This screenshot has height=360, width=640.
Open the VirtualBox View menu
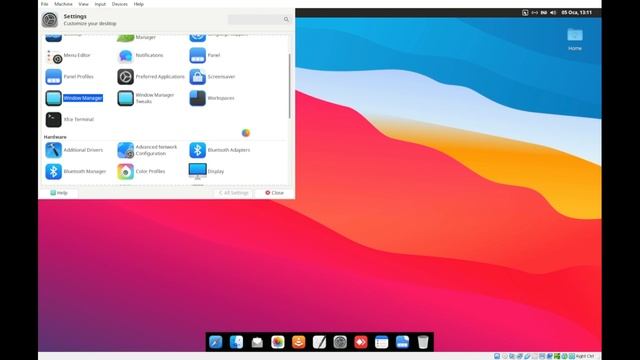pos(83,4)
